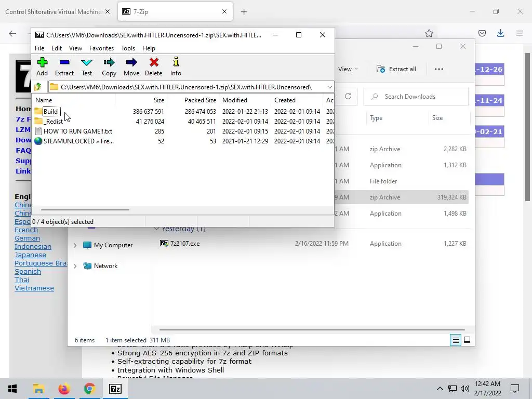Sort by the Packed Size column
This screenshot has height=399, width=532.
pos(193,100)
